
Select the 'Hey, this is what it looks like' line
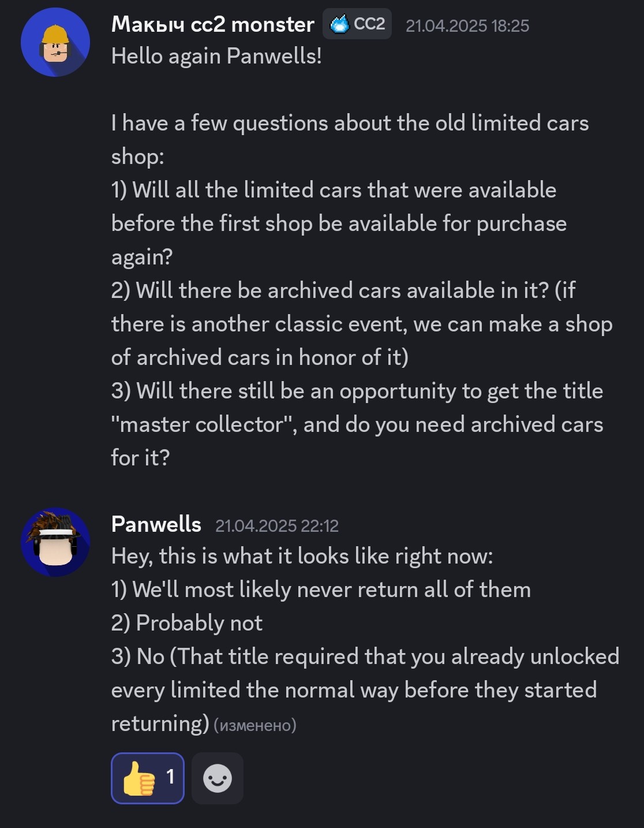click(302, 556)
